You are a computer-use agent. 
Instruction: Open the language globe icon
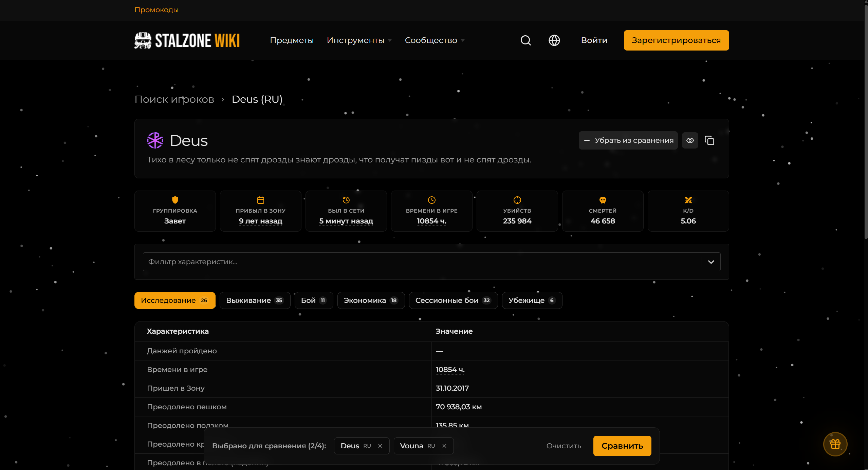pyautogui.click(x=554, y=40)
